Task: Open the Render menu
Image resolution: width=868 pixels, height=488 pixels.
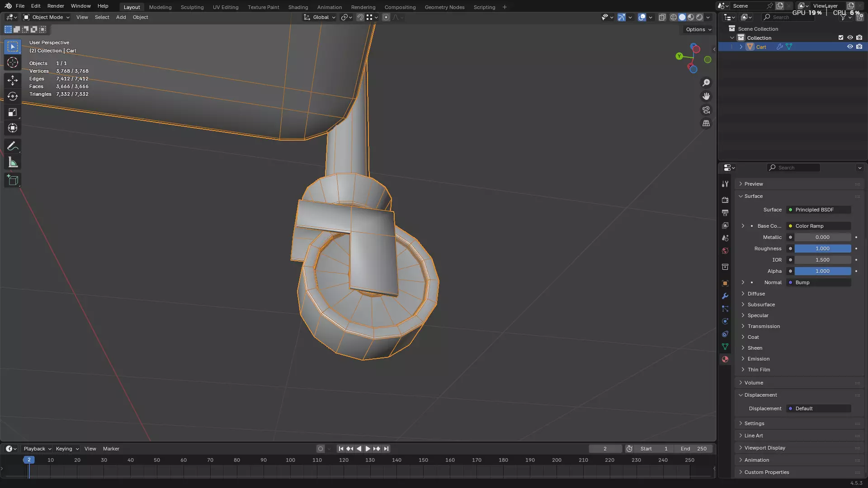Action: click(x=56, y=6)
